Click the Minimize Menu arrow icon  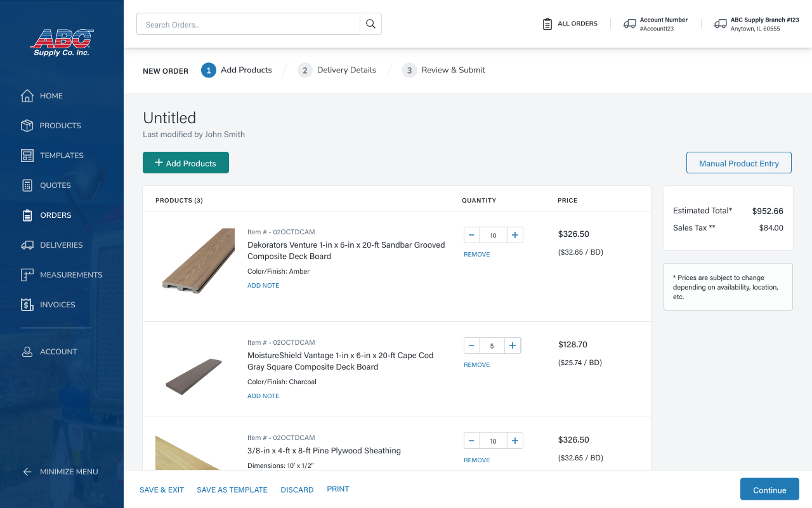point(27,472)
